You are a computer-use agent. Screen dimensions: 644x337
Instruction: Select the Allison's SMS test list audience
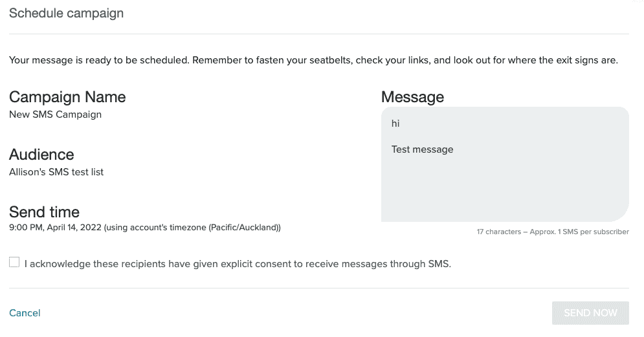(56, 172)
